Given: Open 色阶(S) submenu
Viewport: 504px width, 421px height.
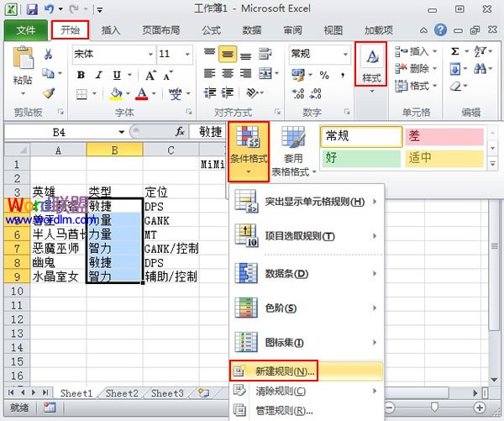Looking at the screenshot, I should pos(307,308).
